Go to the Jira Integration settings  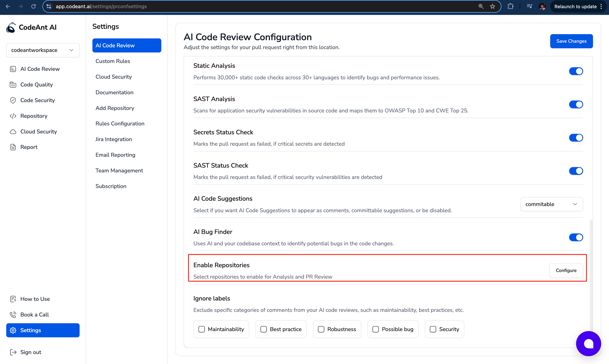click(114, 139)
